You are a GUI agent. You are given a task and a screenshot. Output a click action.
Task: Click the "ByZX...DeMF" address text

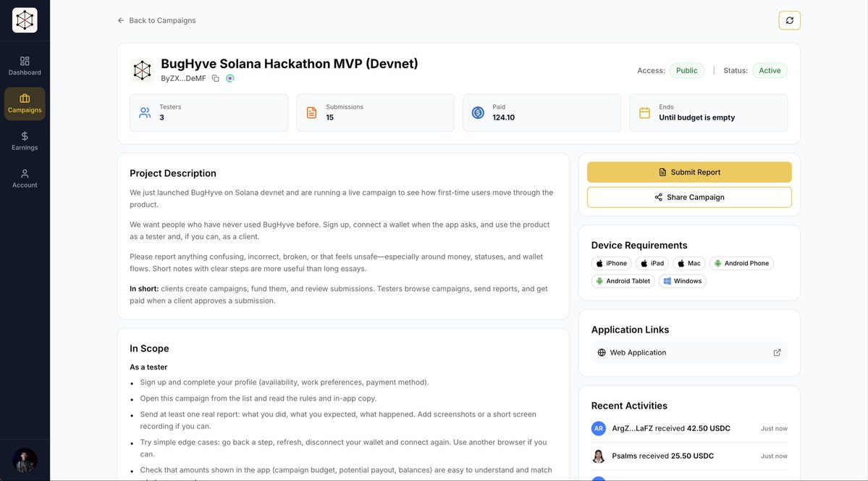[x=183, y=79]
